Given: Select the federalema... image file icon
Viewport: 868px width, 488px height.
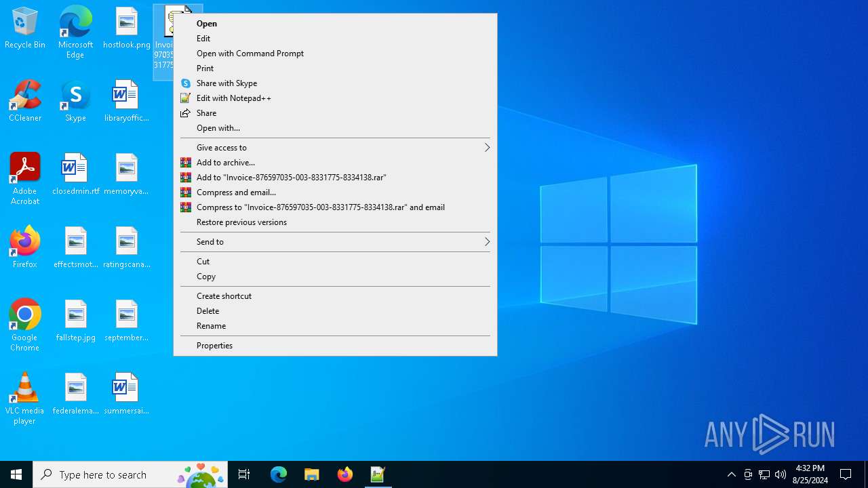Looking at the screenshot, I should [x=75, y=394].
